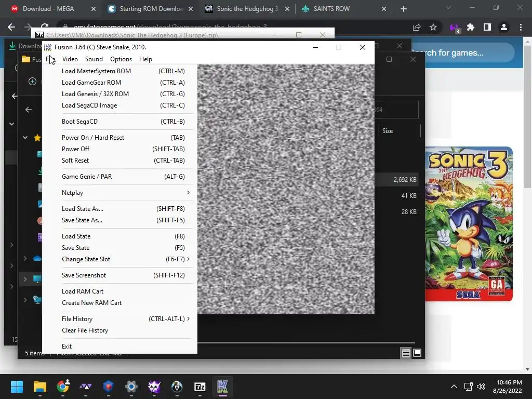Switch to SAINTS ROW browser tab
532x399 pixels.
tap(331, 9)
